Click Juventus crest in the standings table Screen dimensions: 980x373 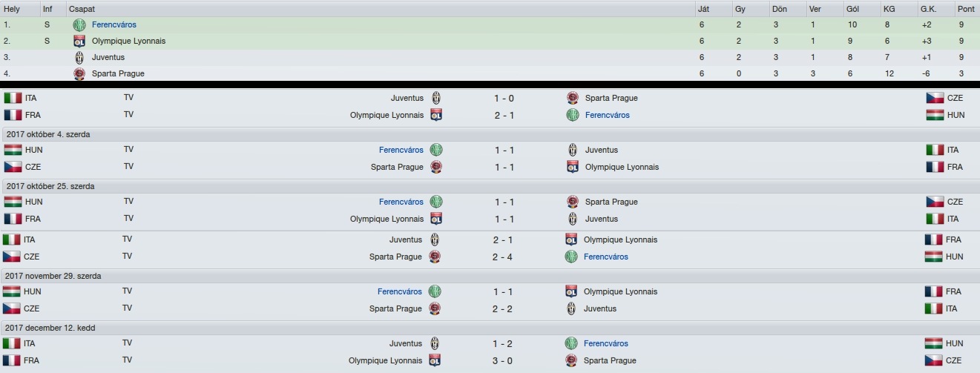point(79,57)
